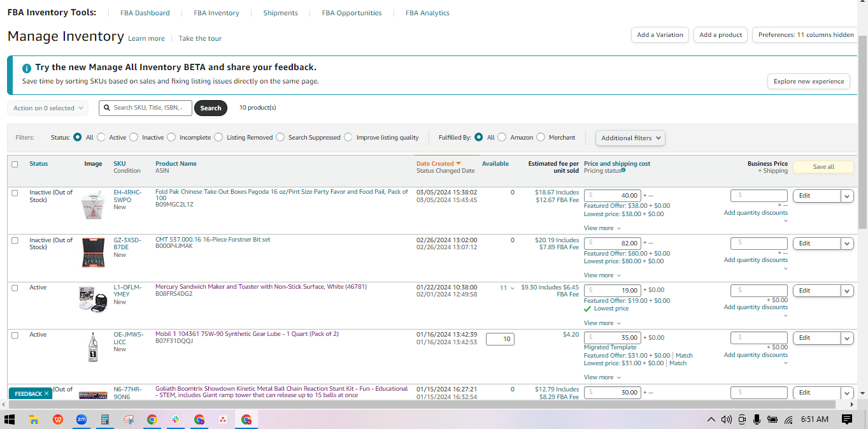Open Edit dropdown arrow for Forstner Bit set
This screenshot has width=868, height=429.
click(847, 244)
